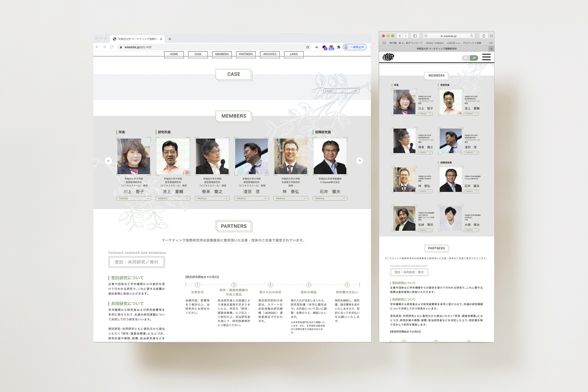The height and width of the screenshot is (392, 588).
Task: Click the circled plus icon in Safari's address bar
Action: pyautogui.click(x=426, y=36)
